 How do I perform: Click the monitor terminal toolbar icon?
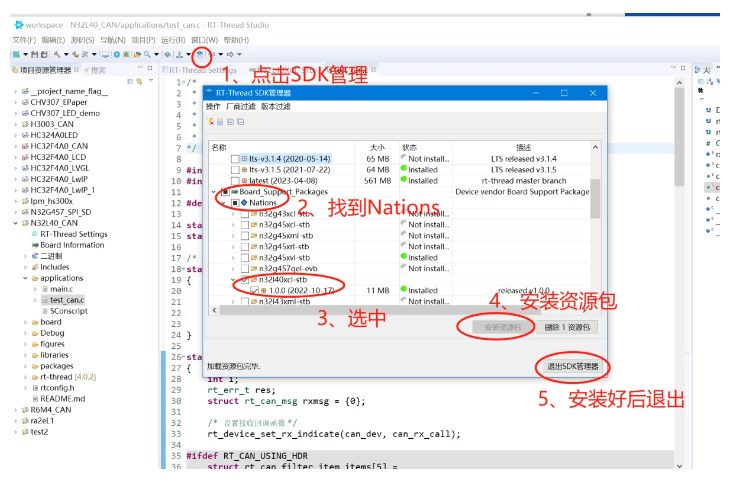pos(106,55)
